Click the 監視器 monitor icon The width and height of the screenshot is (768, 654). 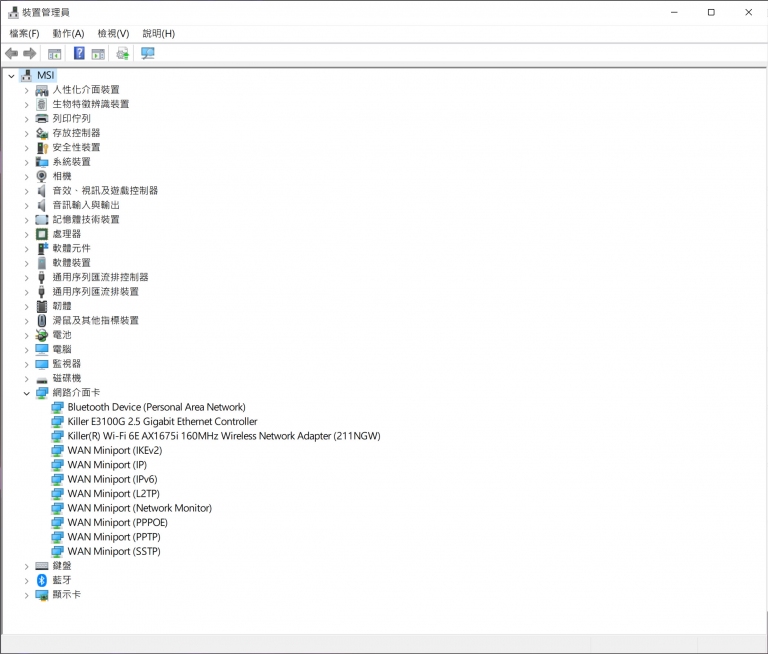[x=42, y=364]
